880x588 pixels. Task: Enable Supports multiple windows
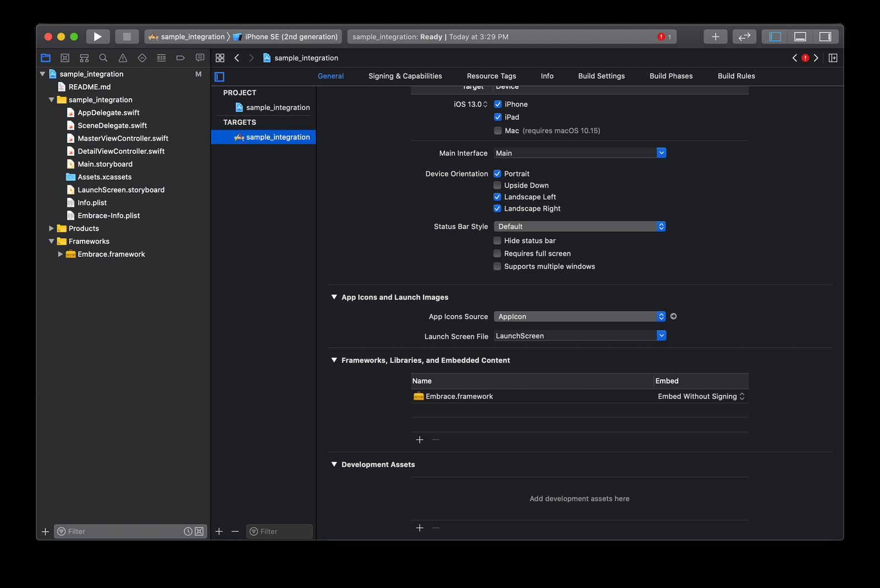pos(497,266)
